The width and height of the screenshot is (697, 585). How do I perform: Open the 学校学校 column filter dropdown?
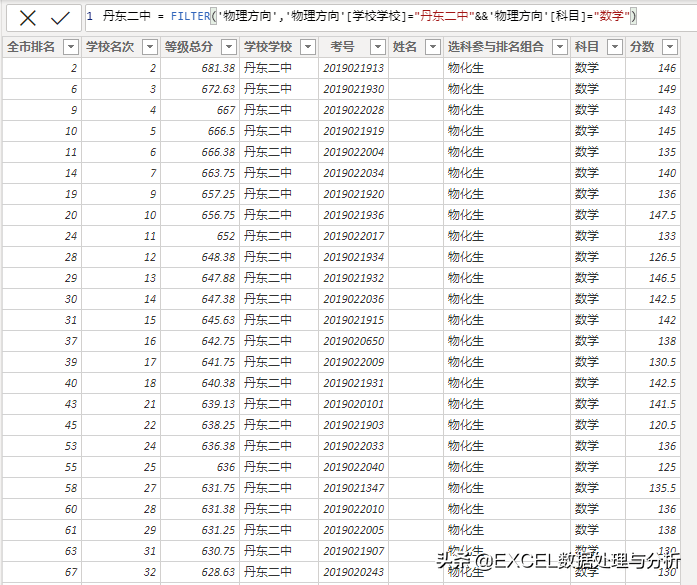click(x=308, y=47)
